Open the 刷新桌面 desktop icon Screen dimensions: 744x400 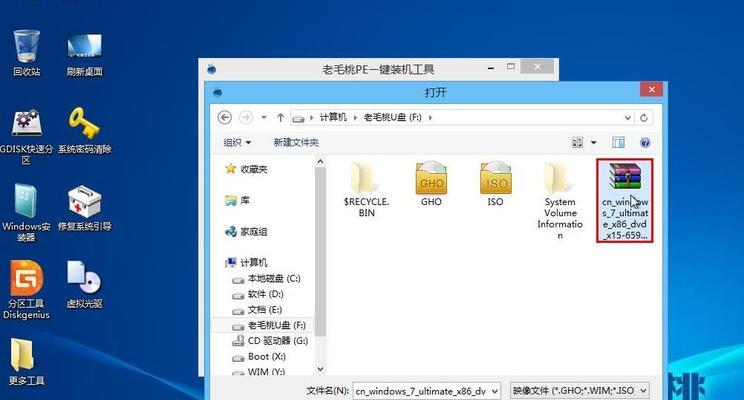coord(84,53)
